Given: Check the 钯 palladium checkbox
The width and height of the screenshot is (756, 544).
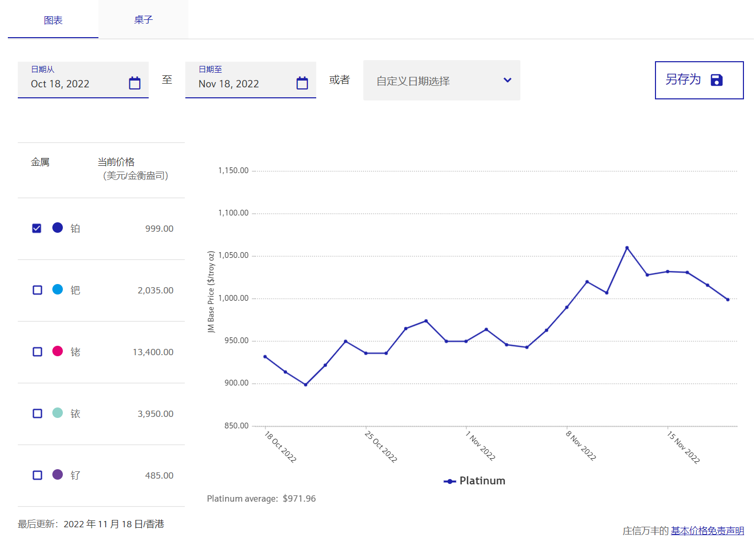Looking at the screenshot, I should tap(37, 290).
